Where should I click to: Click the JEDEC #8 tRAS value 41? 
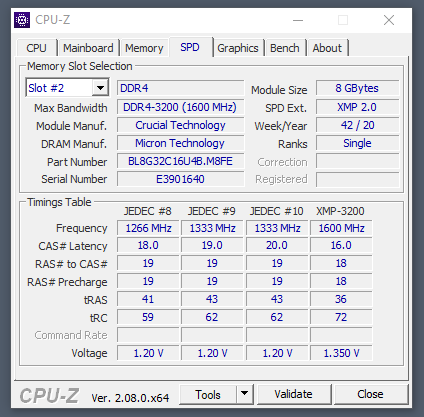click(x=148, y=299)
